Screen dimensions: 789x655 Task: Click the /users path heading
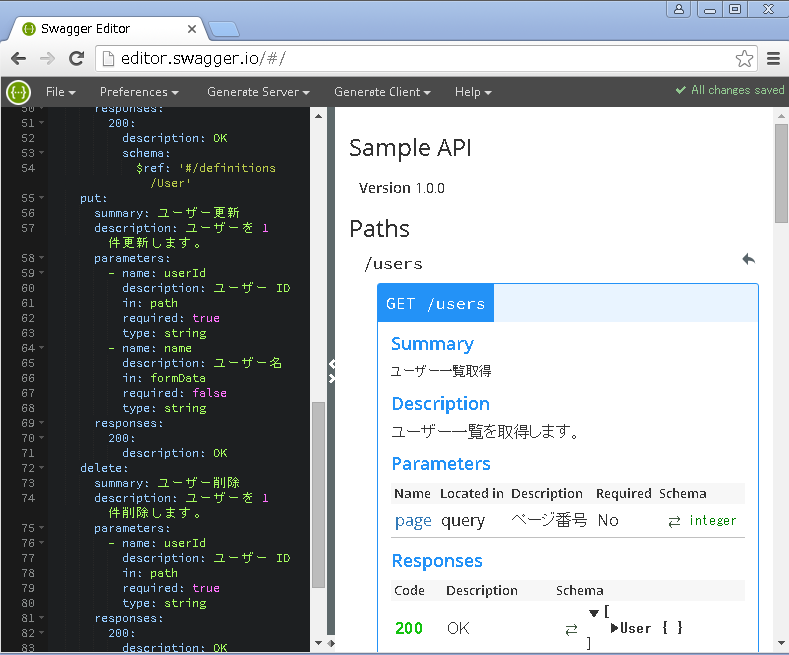393,264
